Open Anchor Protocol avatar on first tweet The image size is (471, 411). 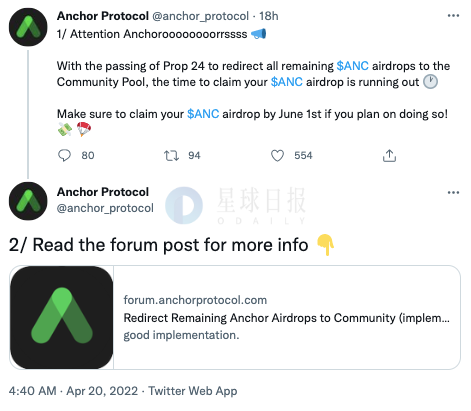pos(28,27)
